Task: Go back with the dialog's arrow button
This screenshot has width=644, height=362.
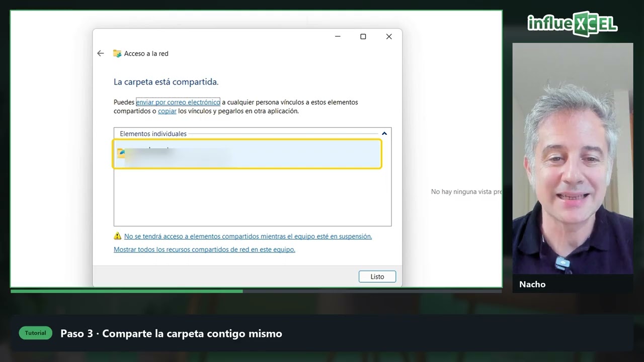Action: coord(101,53)
